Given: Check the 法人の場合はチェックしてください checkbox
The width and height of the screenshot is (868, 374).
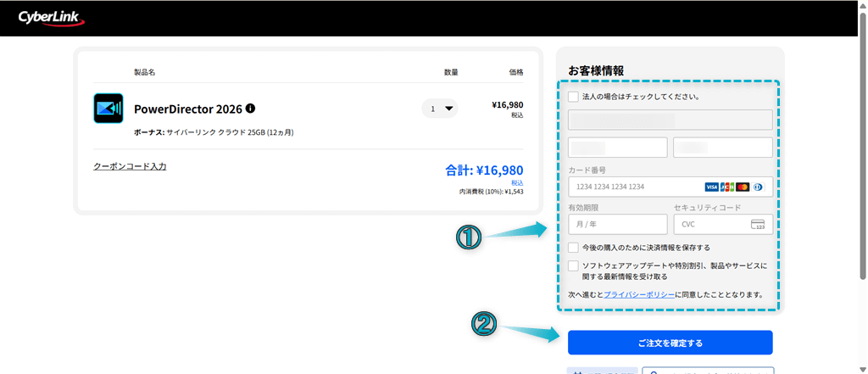Looking at the screenshot, I should (x=574, y=97).
